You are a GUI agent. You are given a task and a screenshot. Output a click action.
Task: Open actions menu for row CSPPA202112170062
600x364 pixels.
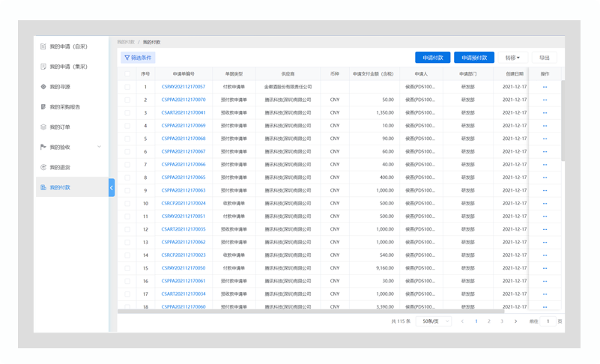pyautogui.click(x=545, y=242)
